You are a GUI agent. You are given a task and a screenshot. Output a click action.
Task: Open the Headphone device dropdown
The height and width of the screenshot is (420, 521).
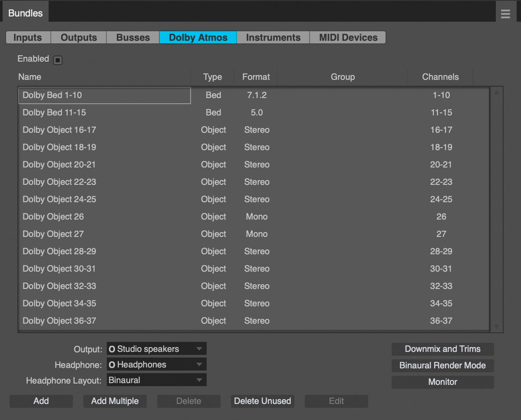(x=157, y=364)
